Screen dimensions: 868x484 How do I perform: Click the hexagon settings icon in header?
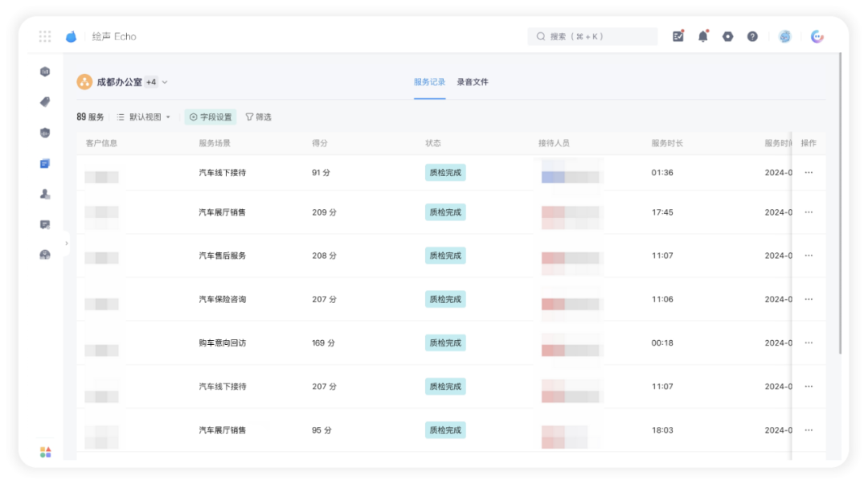[x=728, y=36]
